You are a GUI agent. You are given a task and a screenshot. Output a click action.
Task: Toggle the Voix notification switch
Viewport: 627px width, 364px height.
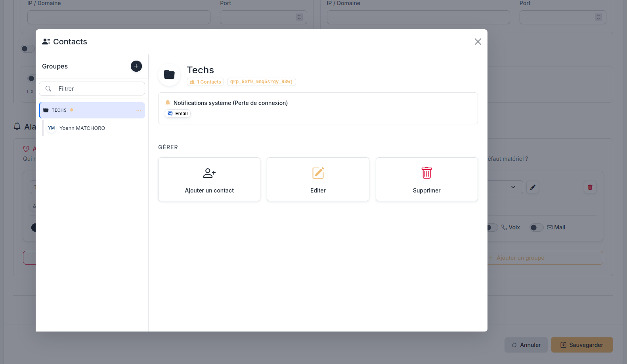[x=491, y=227]
